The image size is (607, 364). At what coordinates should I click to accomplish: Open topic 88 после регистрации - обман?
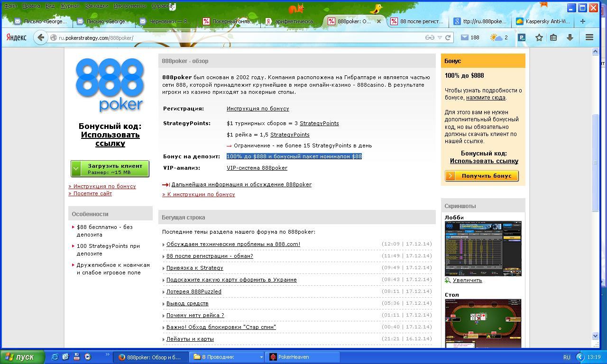[210, 256]
